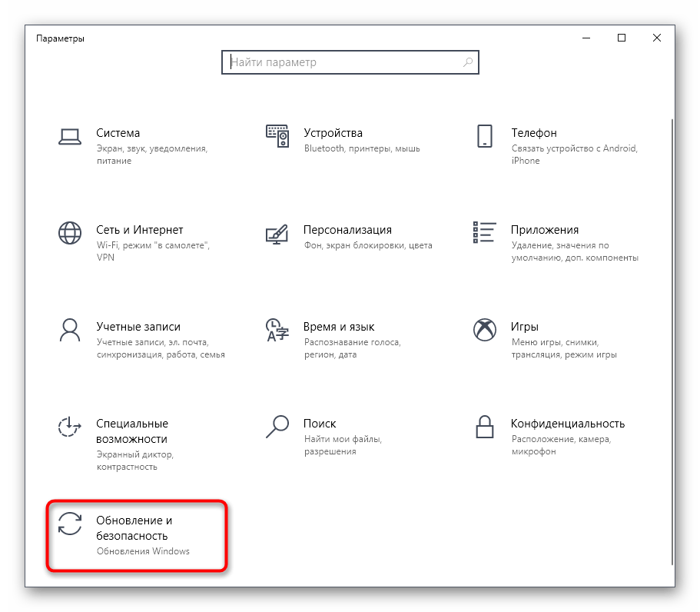
Task: Click the magnifier icon beside Поиск
Action: [x=277, y=425]
